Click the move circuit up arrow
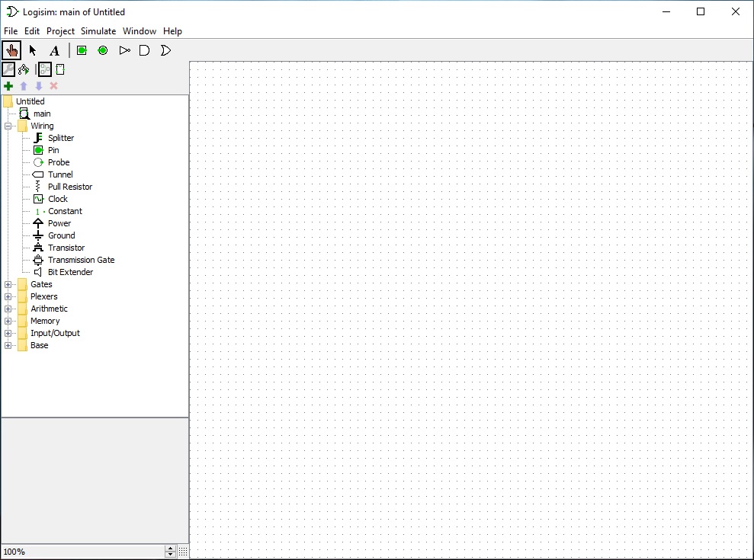 pyautogui.click(x=24, y=86)
